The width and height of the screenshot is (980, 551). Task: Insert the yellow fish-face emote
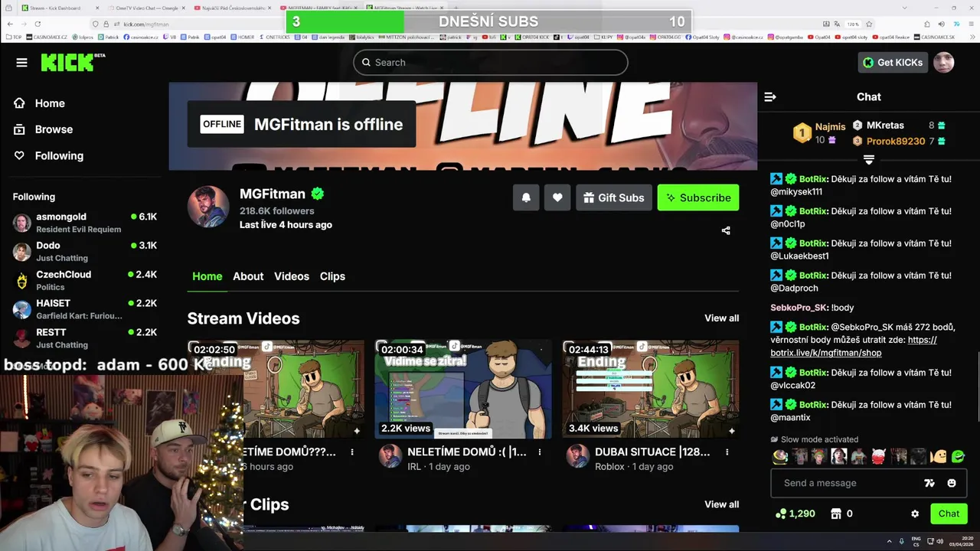(x=938, y=457)
